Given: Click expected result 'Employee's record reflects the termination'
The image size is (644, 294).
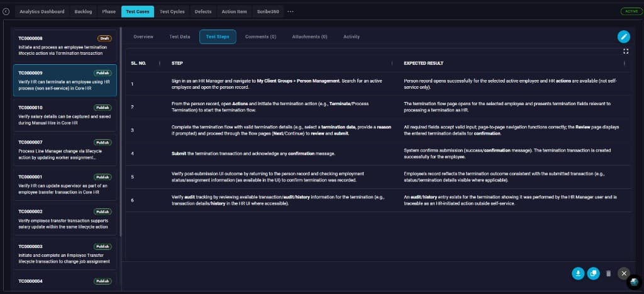Looking at the screenshot, I should pos(504,177).
